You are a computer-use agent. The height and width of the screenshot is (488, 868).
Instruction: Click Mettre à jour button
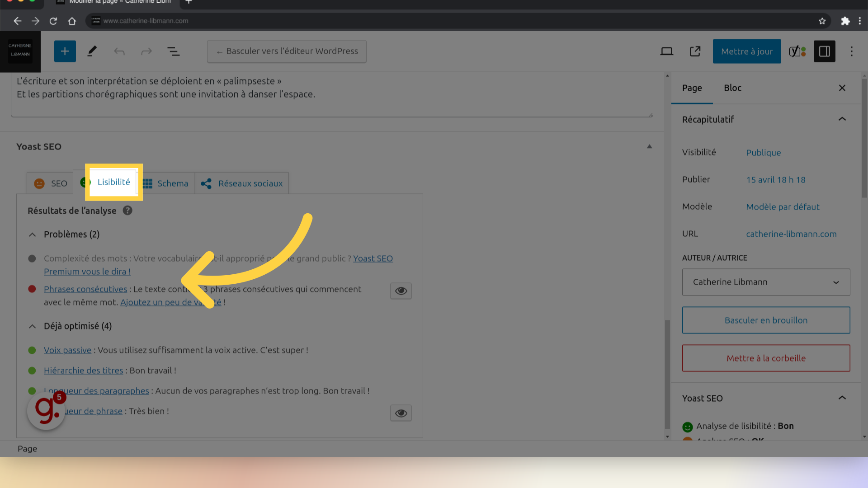click(x=747, y=52)
